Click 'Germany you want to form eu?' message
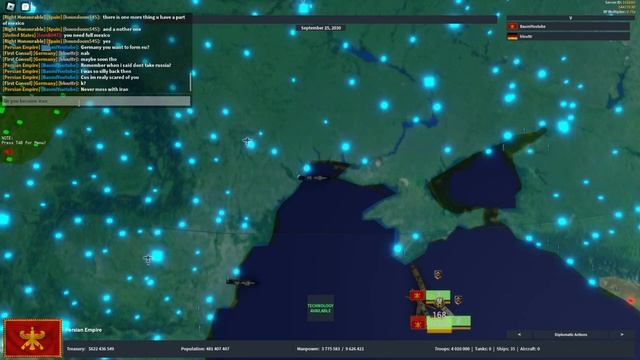This screenshot has width=640, height=360. pyautogui.click(x=115, y=47)
